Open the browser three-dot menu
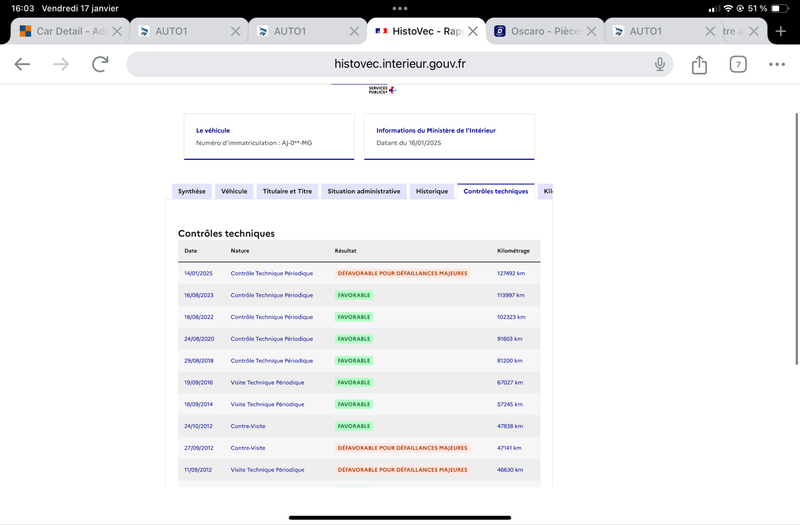The image size is (800, 525). click(x=777, y=64)
